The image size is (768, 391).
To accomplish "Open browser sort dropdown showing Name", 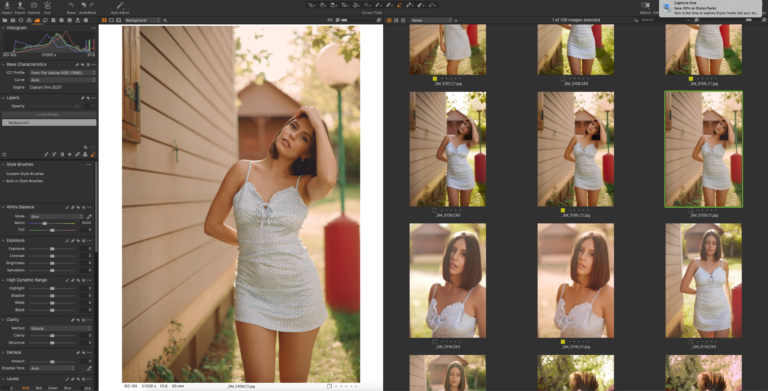I will [432, 20].
